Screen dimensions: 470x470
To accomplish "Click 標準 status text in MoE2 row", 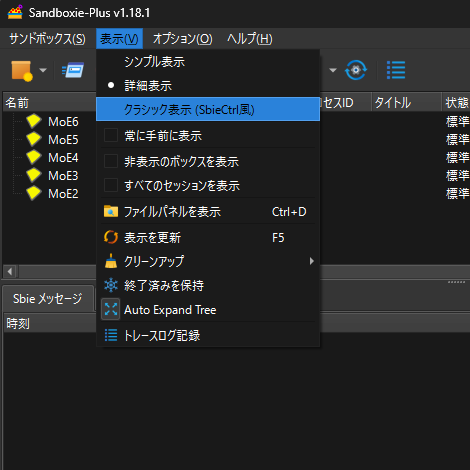I will [x=458, y=193].
